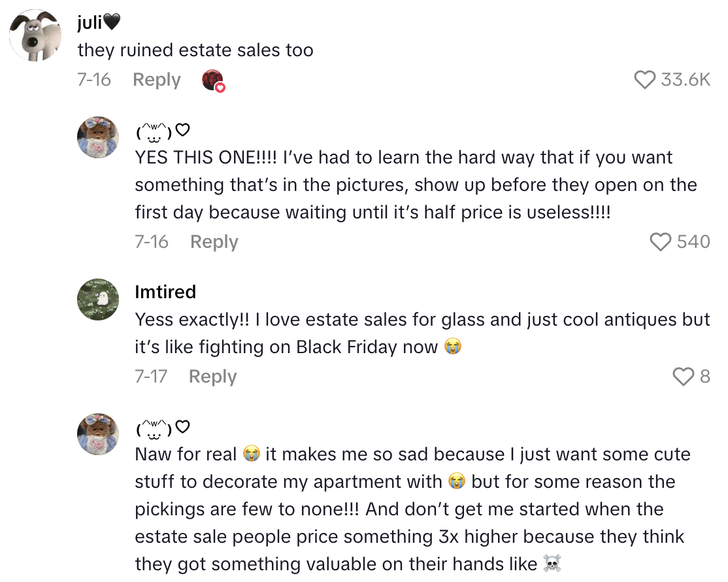Like Imtired's comment showing 8 likes

point(684,377)
